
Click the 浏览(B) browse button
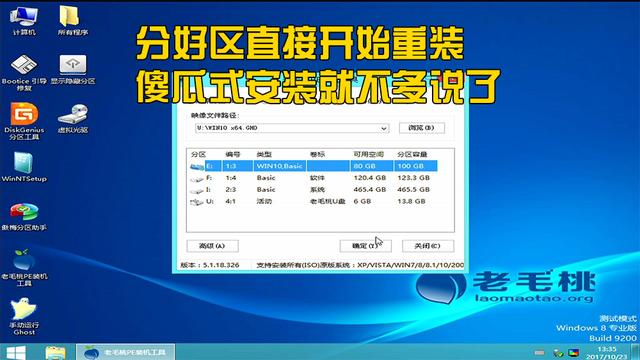[422, 128]
